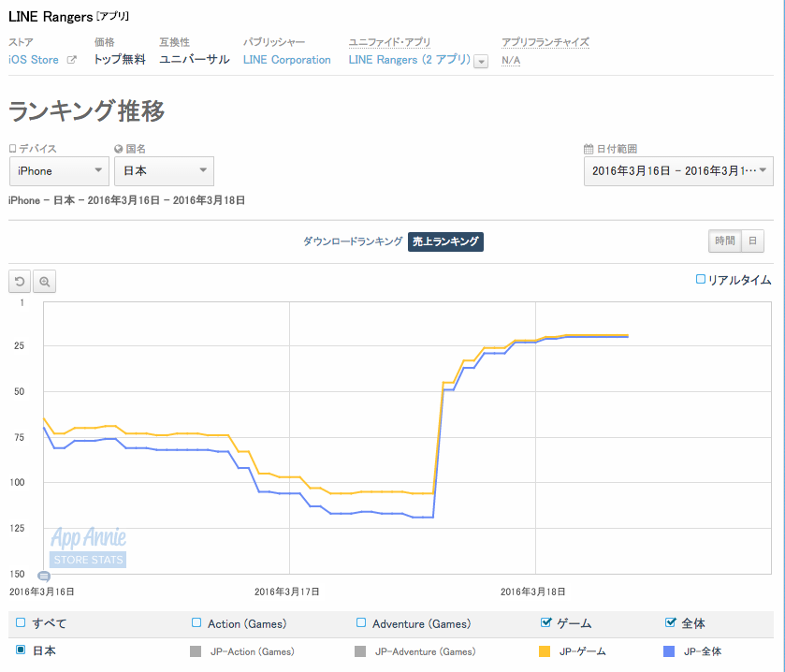
Task: Check the すべて checkbox
Action: [21, 622]
